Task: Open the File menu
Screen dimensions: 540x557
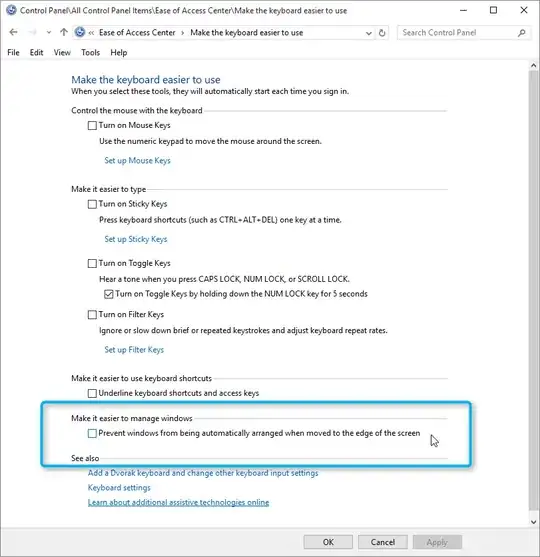Action: (14, 53)
